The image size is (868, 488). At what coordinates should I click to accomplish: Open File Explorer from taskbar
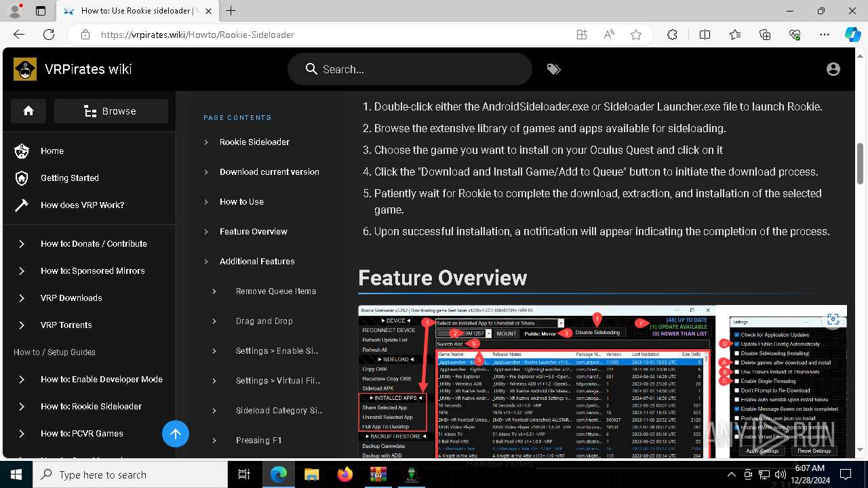[311, 474]
